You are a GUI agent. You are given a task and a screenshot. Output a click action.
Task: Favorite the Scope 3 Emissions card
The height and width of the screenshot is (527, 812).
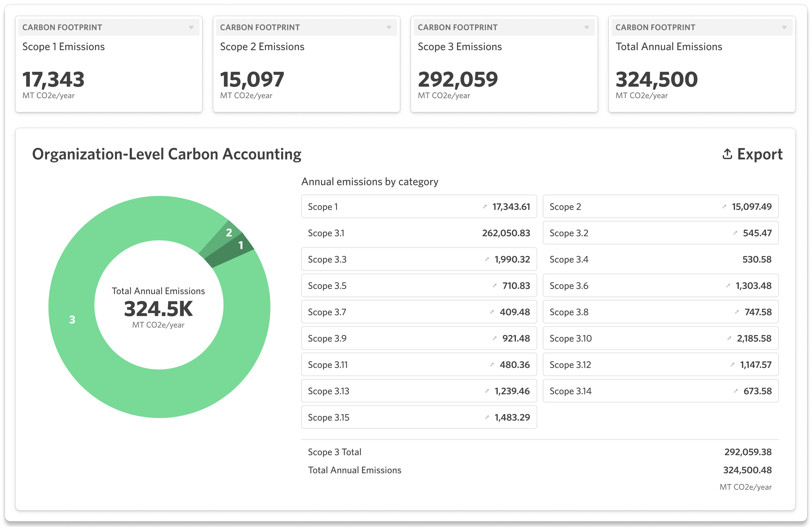[586, 27]
